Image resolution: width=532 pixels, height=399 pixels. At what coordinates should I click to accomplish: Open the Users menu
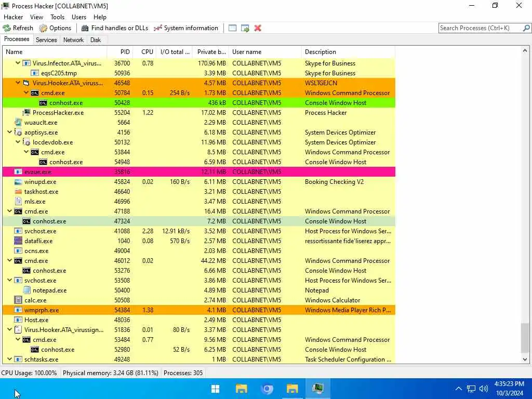(x=79, y=17)
